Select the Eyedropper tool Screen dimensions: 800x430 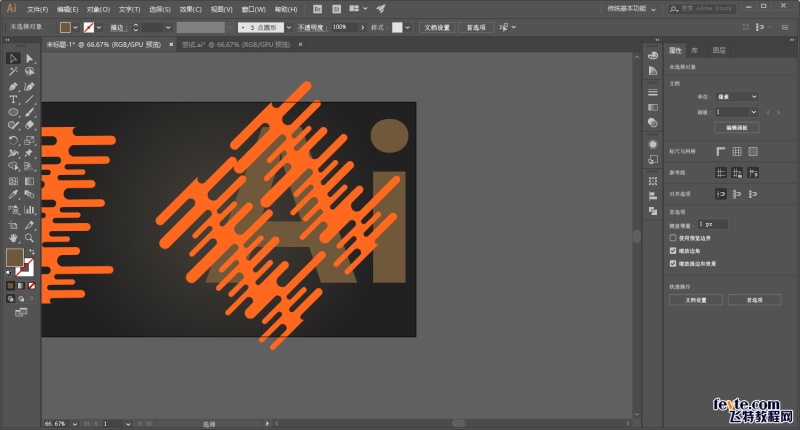coord(13,194)
